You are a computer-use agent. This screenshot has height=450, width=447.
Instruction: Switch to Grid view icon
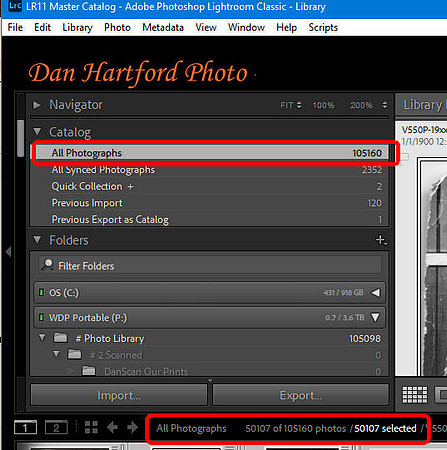tap(415, 395)
